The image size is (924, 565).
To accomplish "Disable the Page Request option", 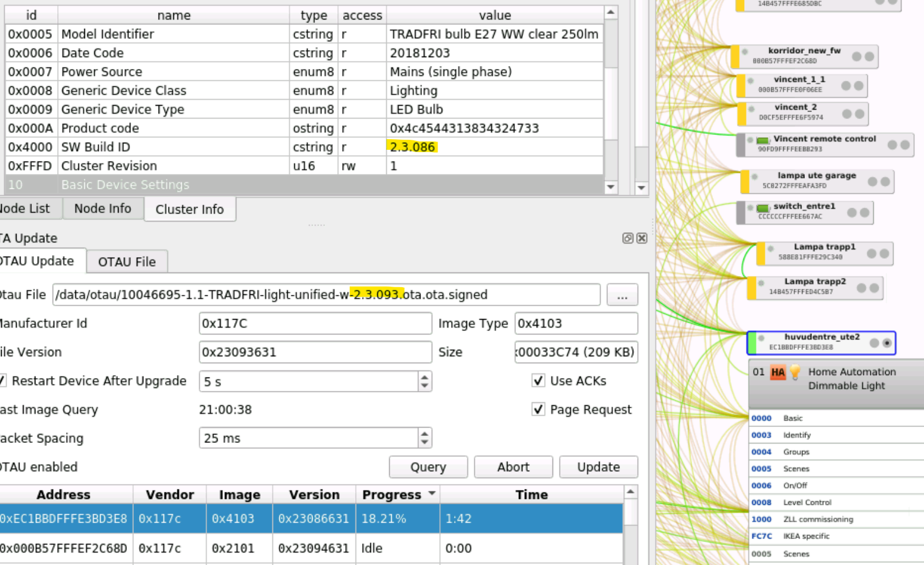I will point(538,409).
